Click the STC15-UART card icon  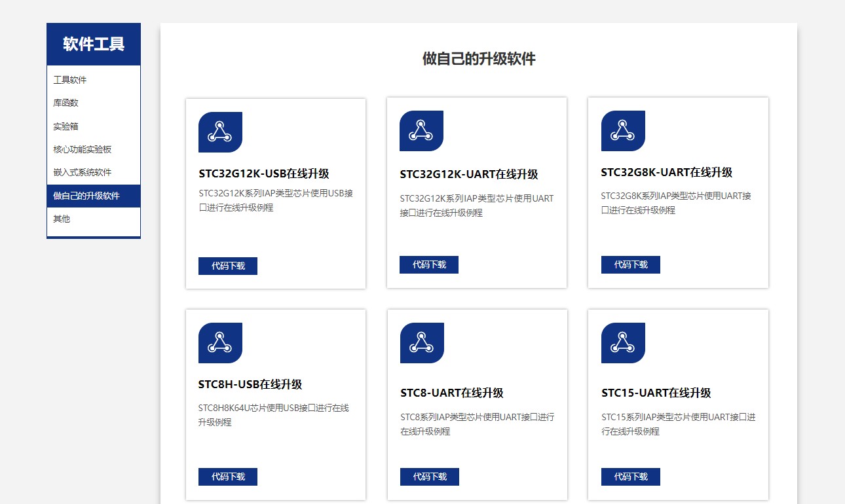[x=623, y=343]
